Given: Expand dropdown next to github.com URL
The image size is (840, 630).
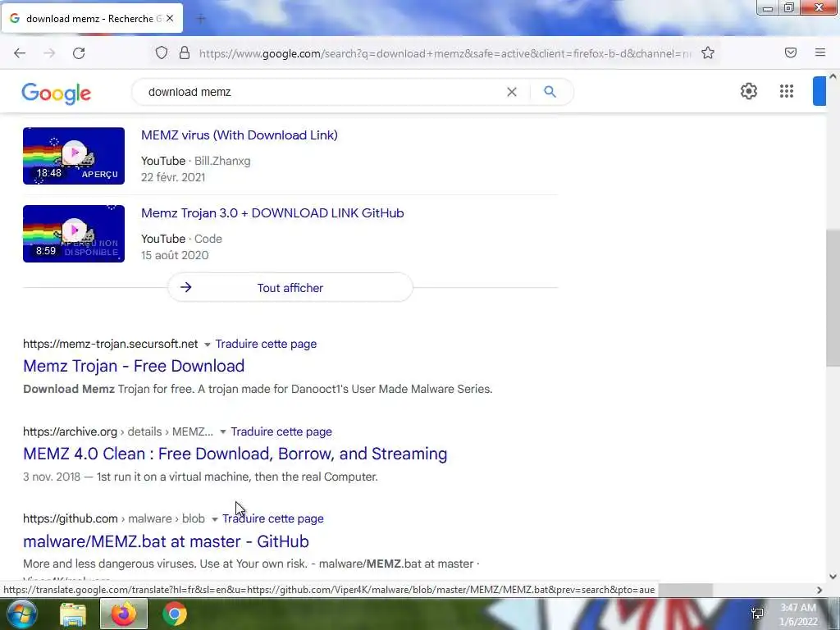Looking at the screenshot, I should [x=214, y=519].
